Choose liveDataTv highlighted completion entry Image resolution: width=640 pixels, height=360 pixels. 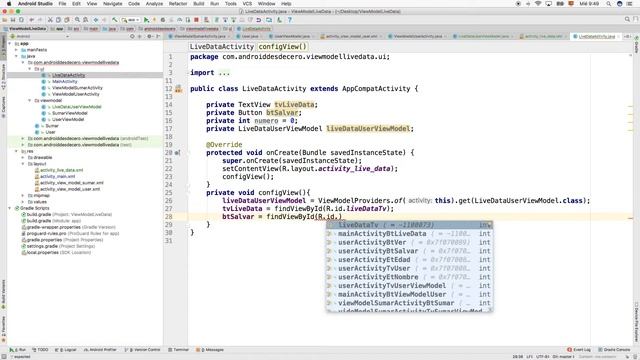tap(409, 225)
